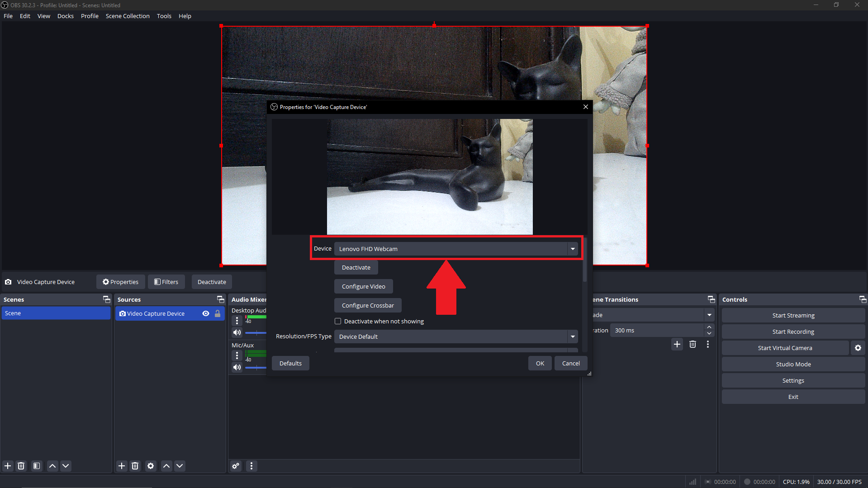Open Mic/Aux options via three-dot icon
Viewport: 868px width, 488px height.
pyautogui.click(x=237, y=355)
